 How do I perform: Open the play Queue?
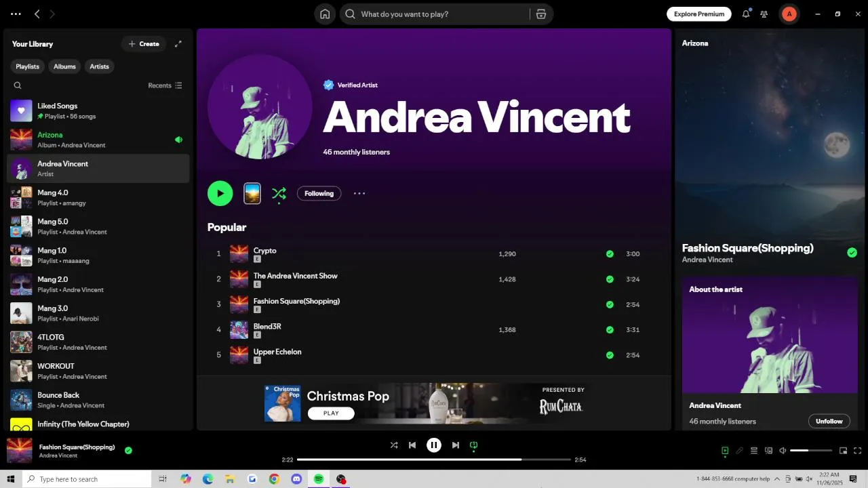(x=754, y=451)
